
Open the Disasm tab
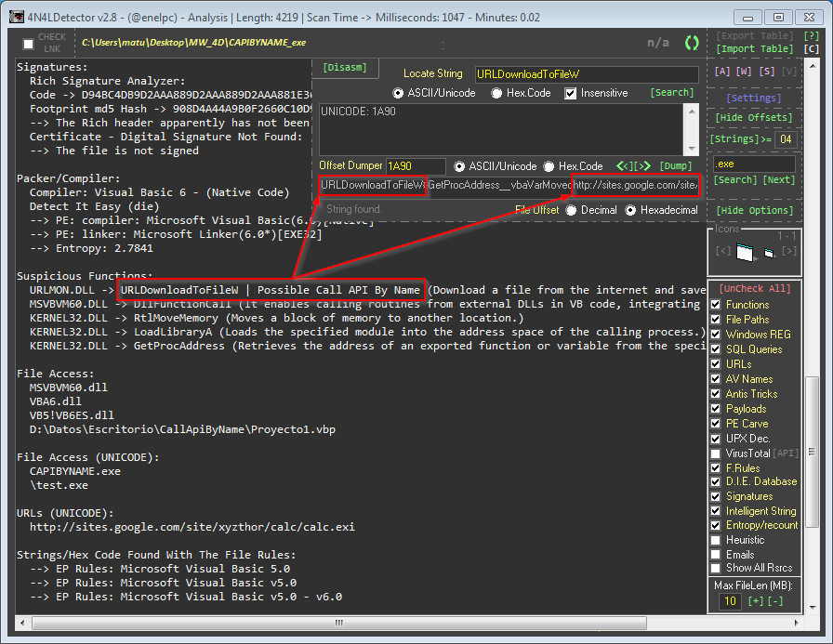[x=345, y=67]
